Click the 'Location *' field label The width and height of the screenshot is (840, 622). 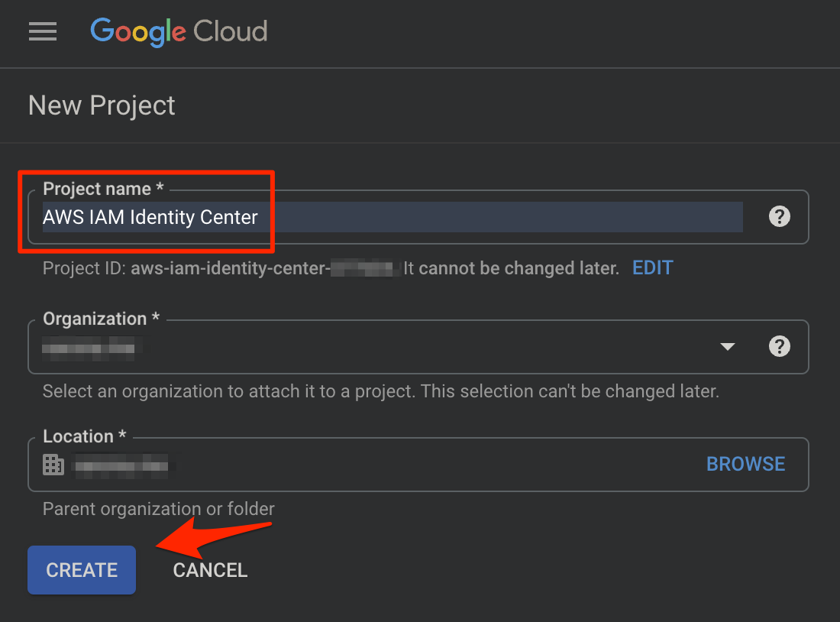[x=85, y=436]
